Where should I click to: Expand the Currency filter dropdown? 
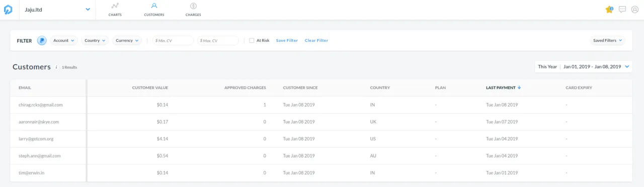[127, 41]
